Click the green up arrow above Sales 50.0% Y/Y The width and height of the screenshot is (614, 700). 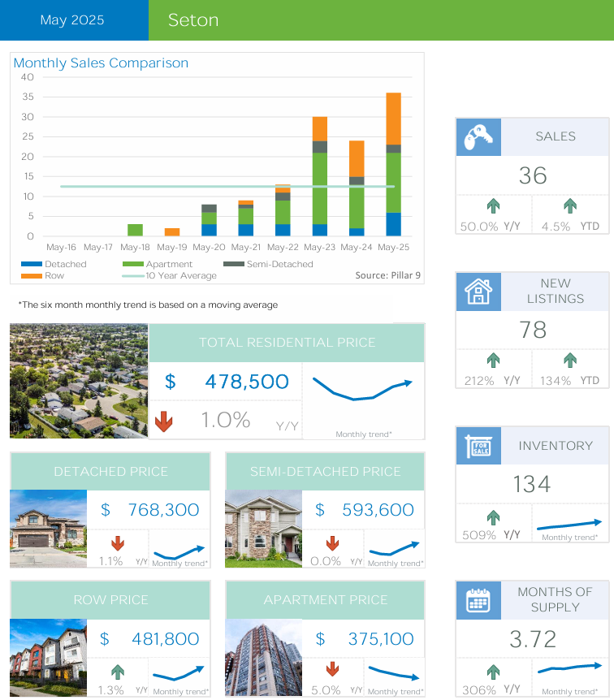tap(493, 206)
